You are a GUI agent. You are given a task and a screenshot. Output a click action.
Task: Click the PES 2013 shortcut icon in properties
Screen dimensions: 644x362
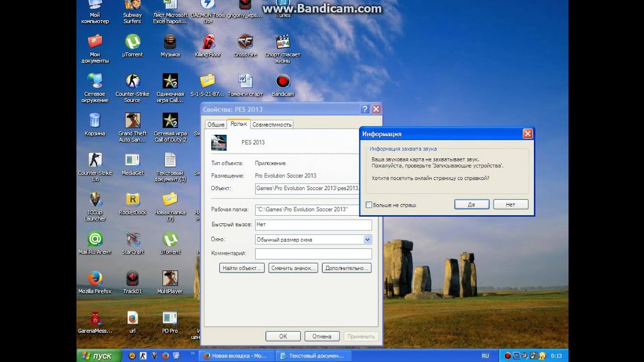point(219,142)
